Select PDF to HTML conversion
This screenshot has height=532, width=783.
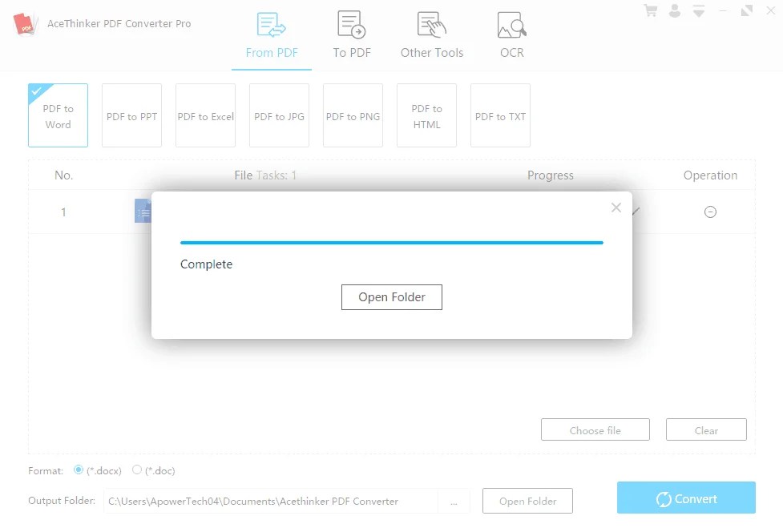pos(426,115)
